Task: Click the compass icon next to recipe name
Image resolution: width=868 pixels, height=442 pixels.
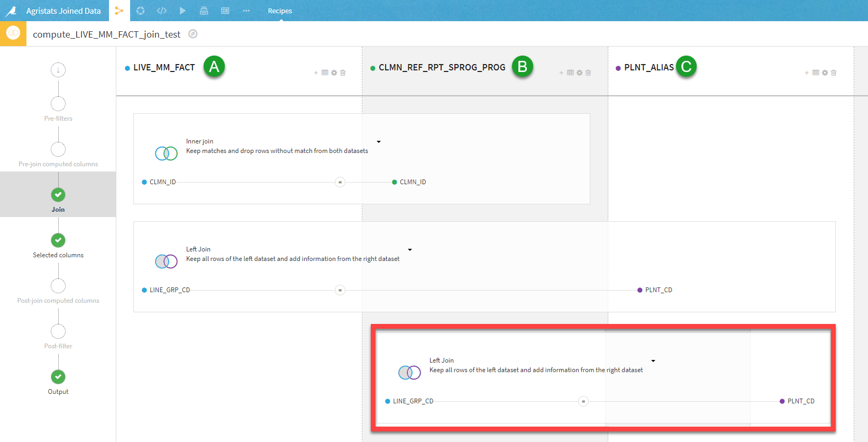Action: [193, 34]
